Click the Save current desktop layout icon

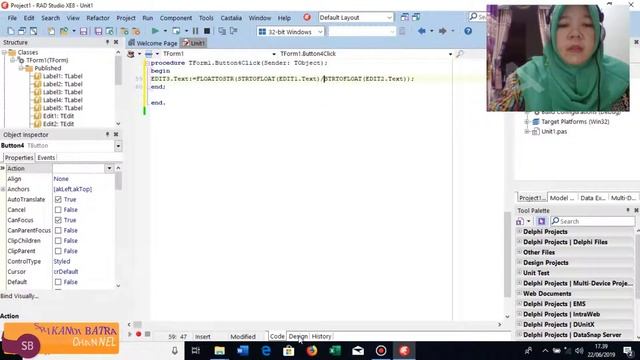404,17
